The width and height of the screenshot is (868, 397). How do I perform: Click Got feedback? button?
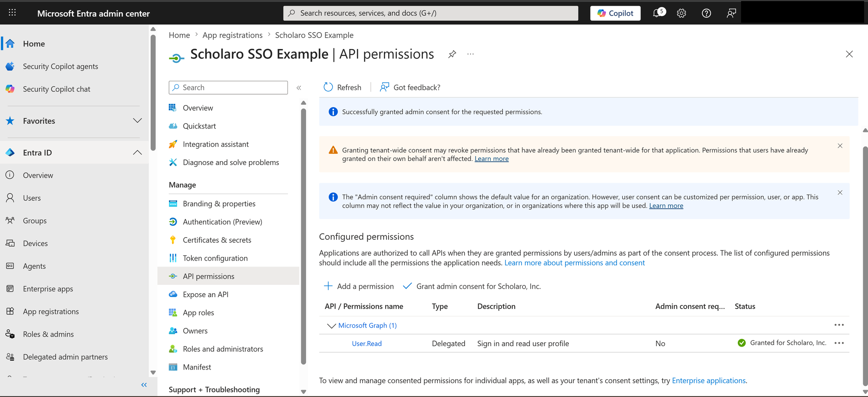pyautogui.click(x=410, y=87)
